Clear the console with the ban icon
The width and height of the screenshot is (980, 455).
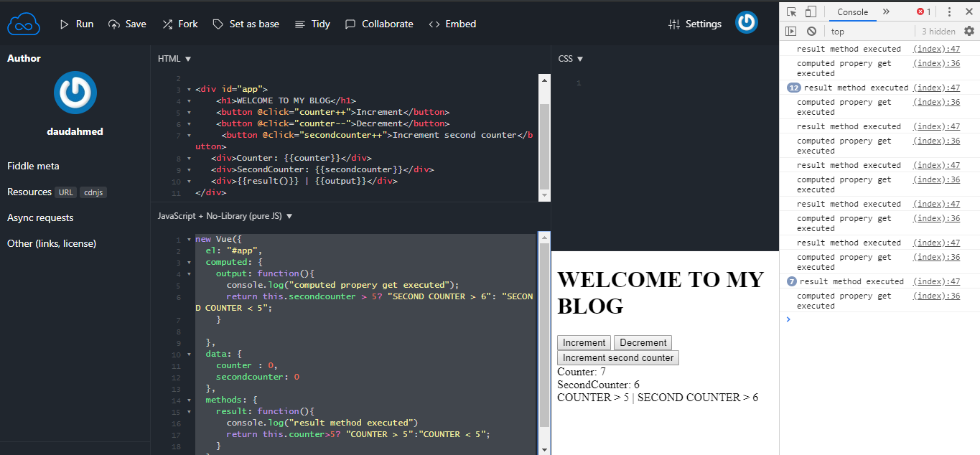coord(811,31)
